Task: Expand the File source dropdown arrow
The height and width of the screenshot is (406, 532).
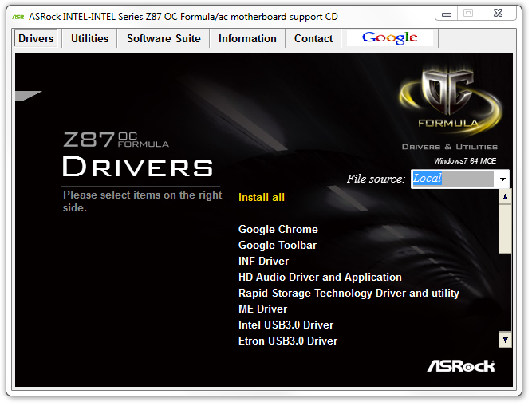Action: tap(502, 179)
